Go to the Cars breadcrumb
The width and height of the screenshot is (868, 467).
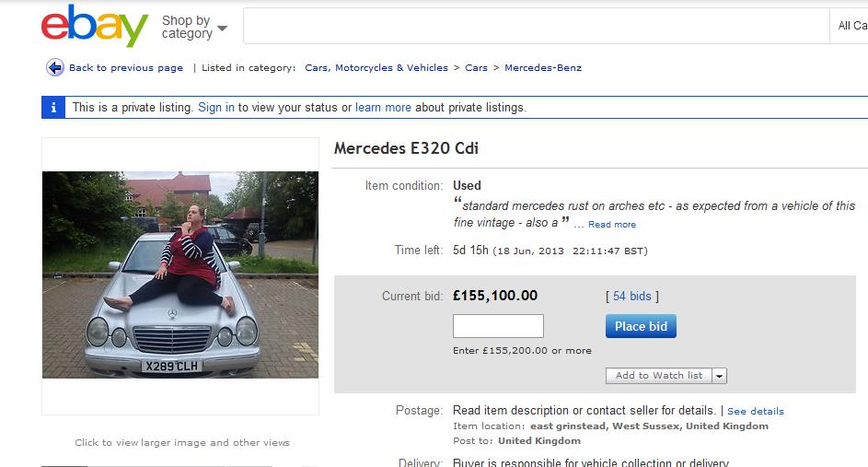(x=476, y=67)
